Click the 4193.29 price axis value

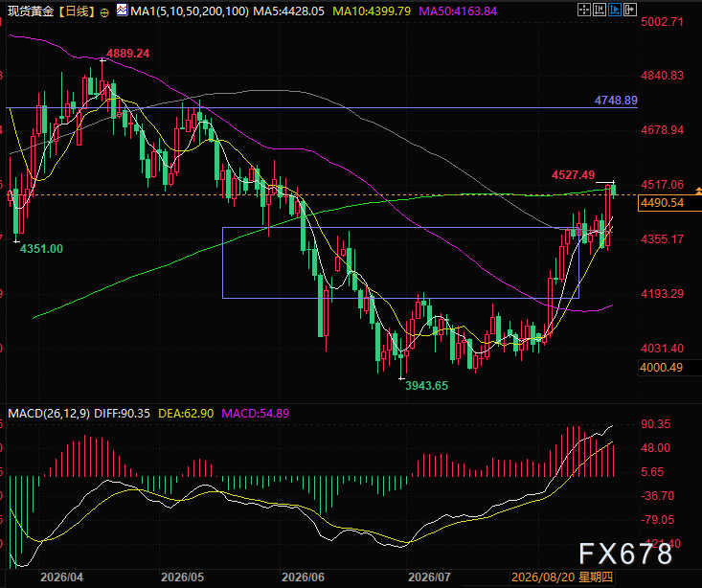(x=662, y=294)
